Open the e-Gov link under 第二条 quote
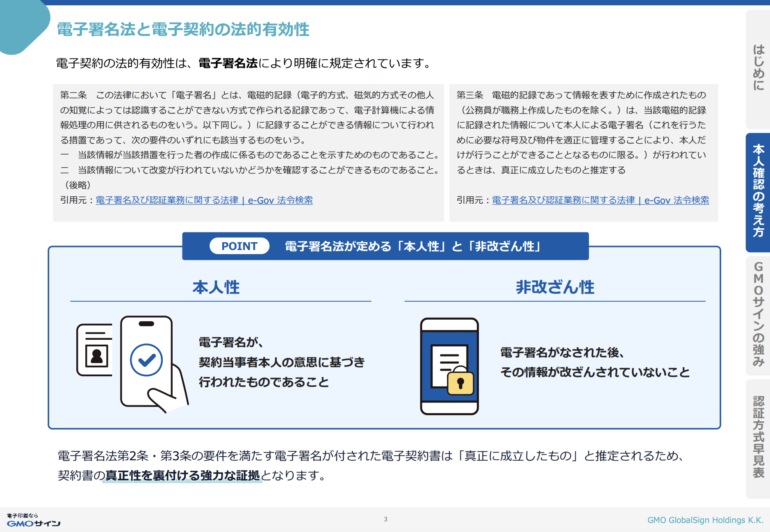Viewport: 770px width, 532px height. click(x=204, y=200)
